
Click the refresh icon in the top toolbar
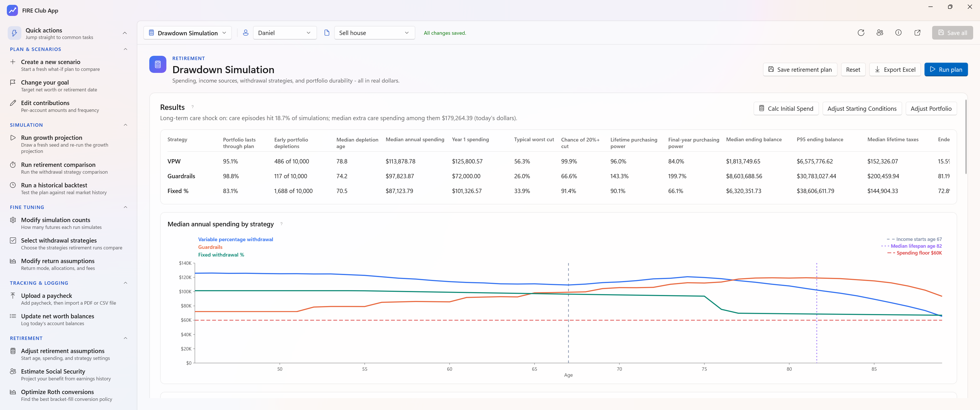pos(861,33)
